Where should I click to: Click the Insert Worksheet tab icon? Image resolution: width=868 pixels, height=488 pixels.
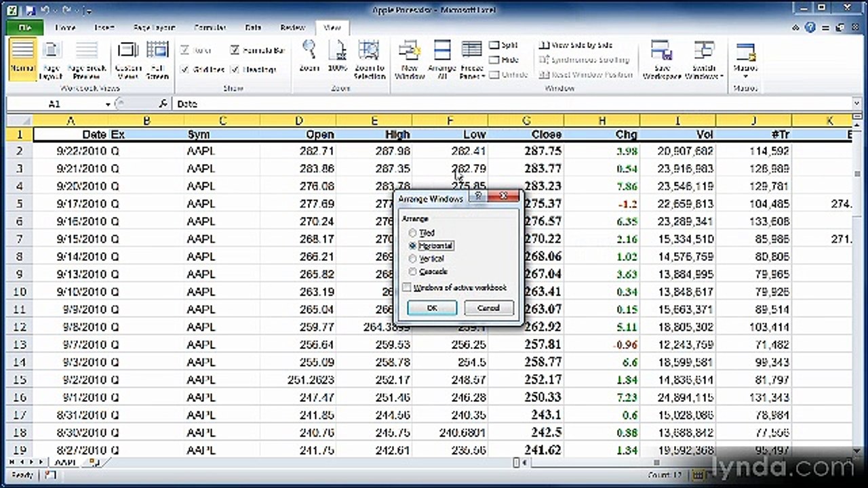tap(94, 462)
